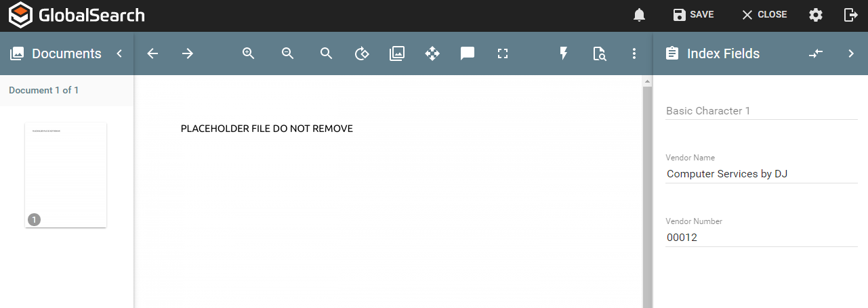Open the image gallery icon in toolbar
Screen dimensions: 868x308
[397, 53]
